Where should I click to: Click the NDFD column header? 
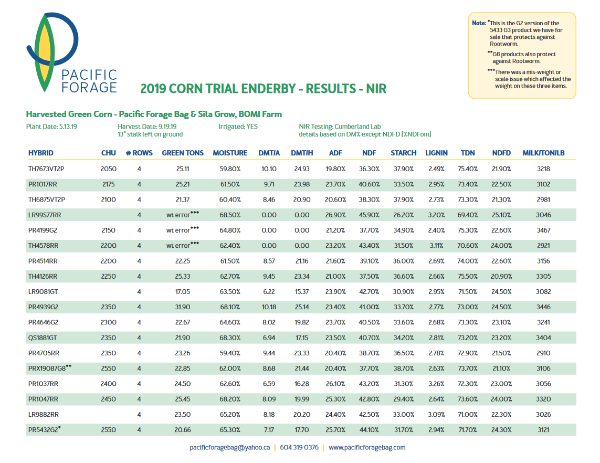[501, 153]
